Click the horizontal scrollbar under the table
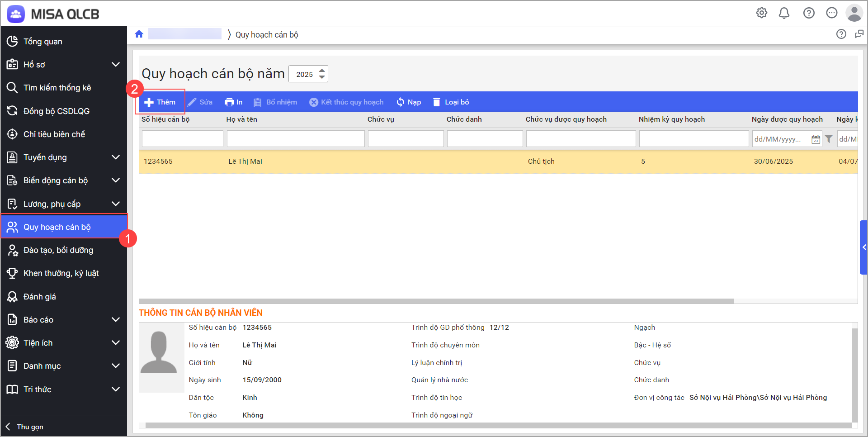Screen dimensions: 868x437 436,301
